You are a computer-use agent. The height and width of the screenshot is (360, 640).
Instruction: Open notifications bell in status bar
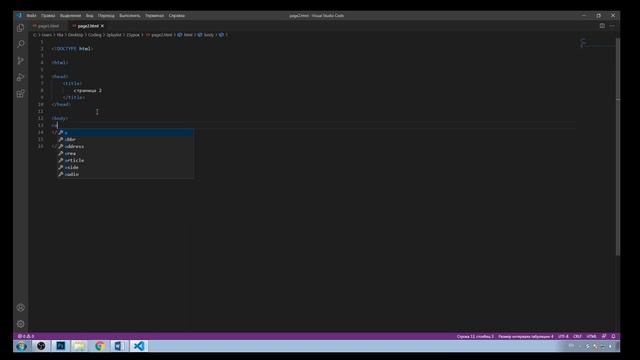click(x=613, y=336)
